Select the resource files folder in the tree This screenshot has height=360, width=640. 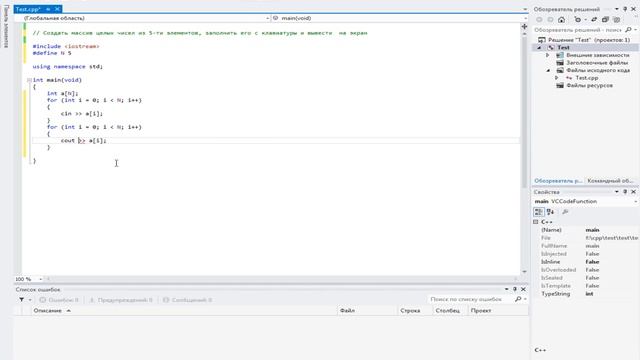[589, 86]
